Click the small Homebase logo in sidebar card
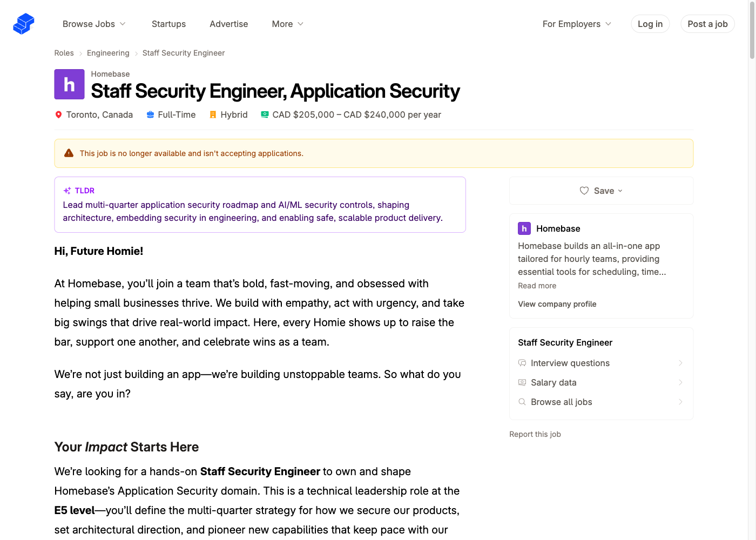Screen dimensions: 756x540 524,228
